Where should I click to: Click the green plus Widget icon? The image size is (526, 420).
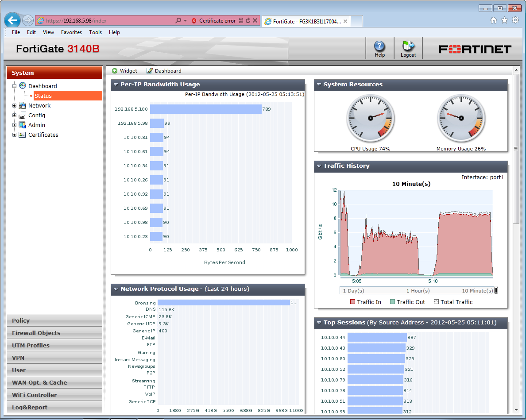[x=115, y=71]
